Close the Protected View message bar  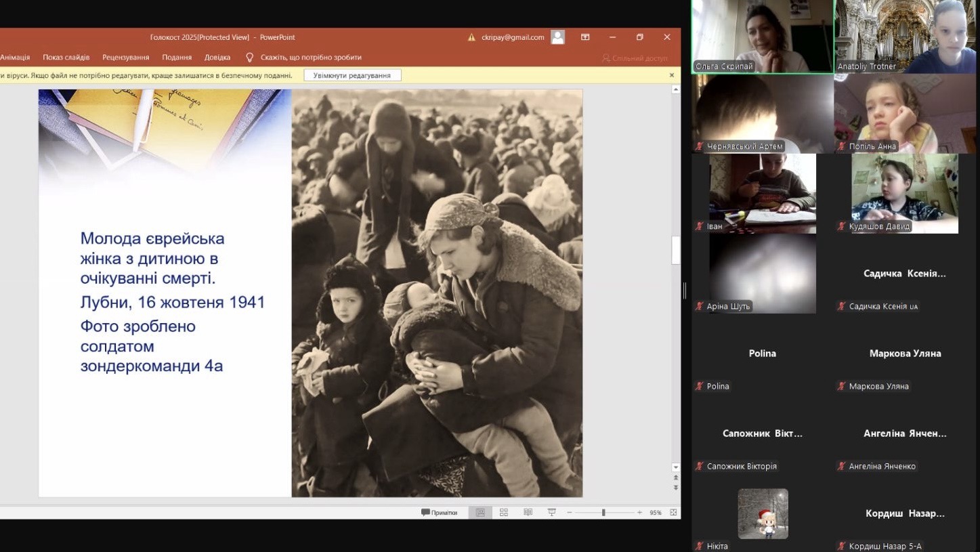point(672,75)
